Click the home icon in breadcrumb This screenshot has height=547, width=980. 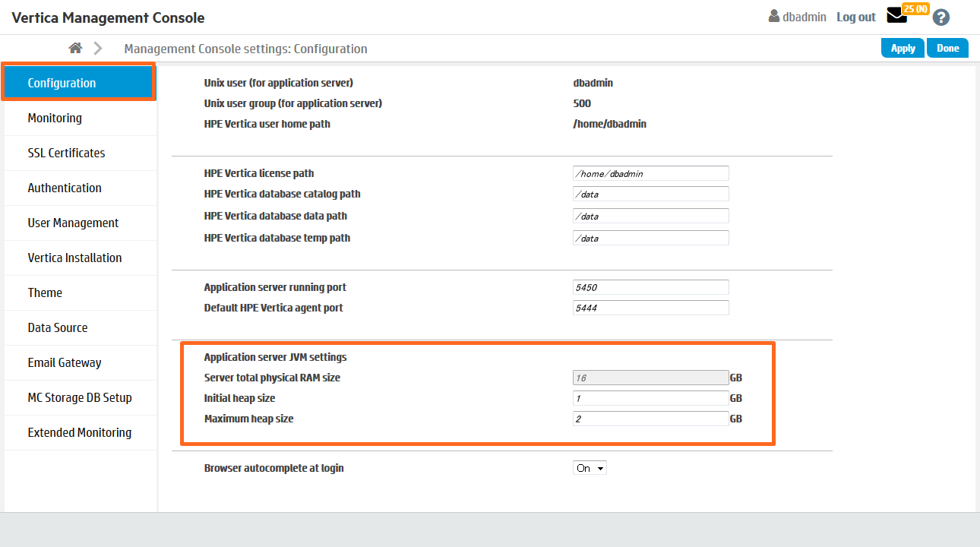(x=75, y=49)
